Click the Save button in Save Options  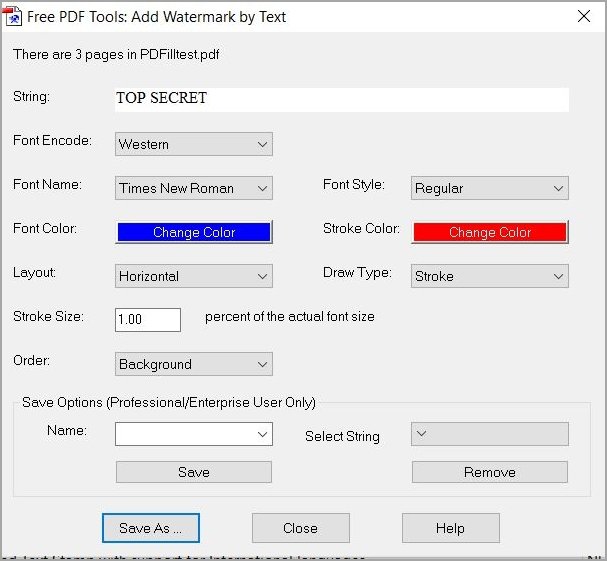tap(193, 472)
